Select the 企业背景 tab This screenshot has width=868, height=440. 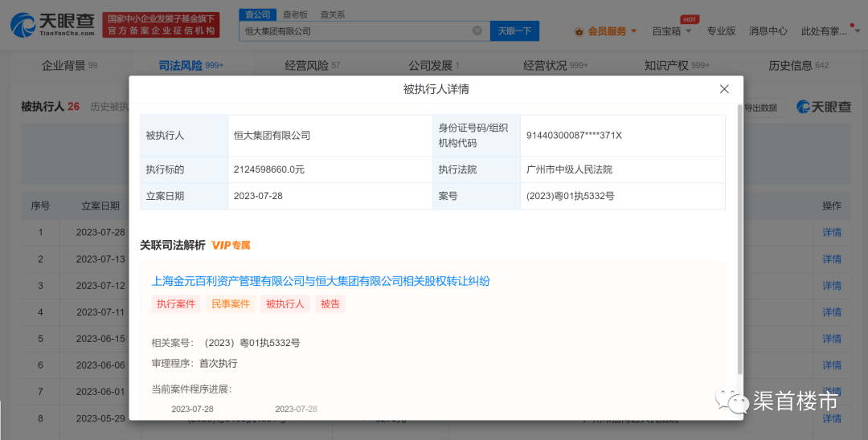69,66
